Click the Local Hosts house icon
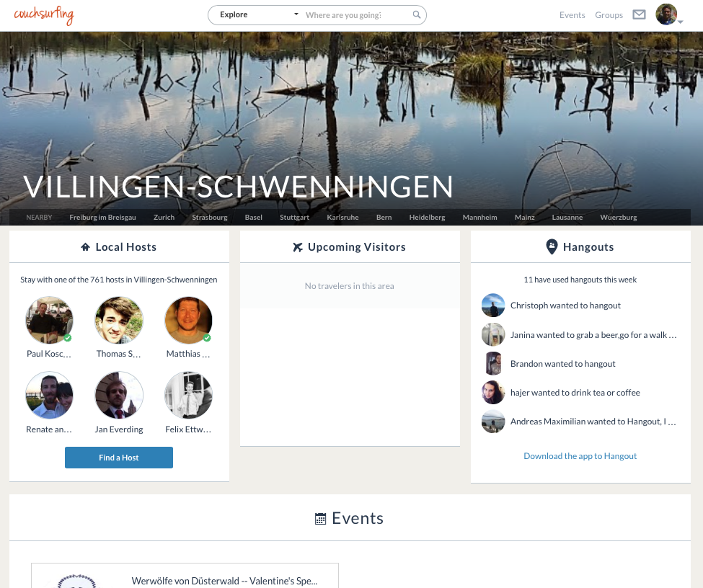The height and width of the screenshot is (588, 703). click(x=86, y=247)
